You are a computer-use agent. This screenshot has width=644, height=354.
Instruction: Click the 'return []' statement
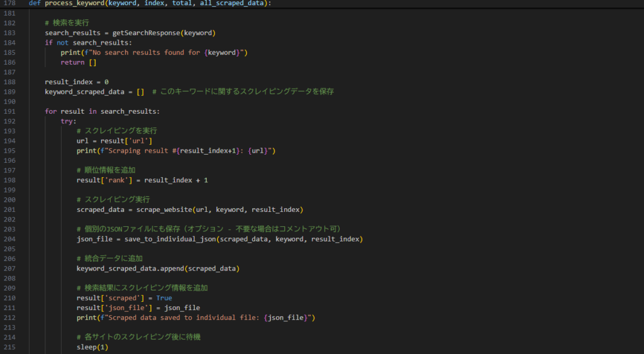pos(79,62)
